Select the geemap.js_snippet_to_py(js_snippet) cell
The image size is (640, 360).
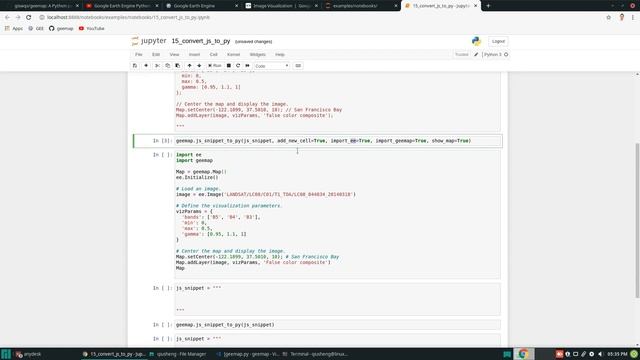[337, 325]
